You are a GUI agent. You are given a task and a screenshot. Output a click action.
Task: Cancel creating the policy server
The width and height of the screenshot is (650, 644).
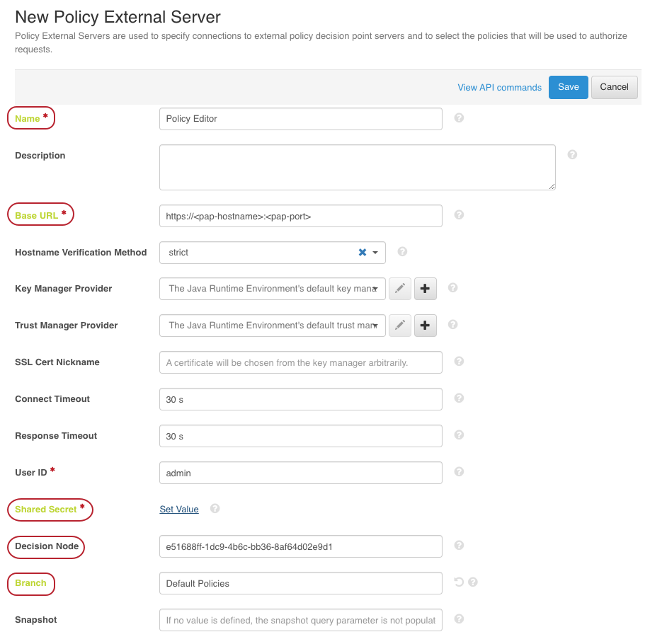(614, 87)
